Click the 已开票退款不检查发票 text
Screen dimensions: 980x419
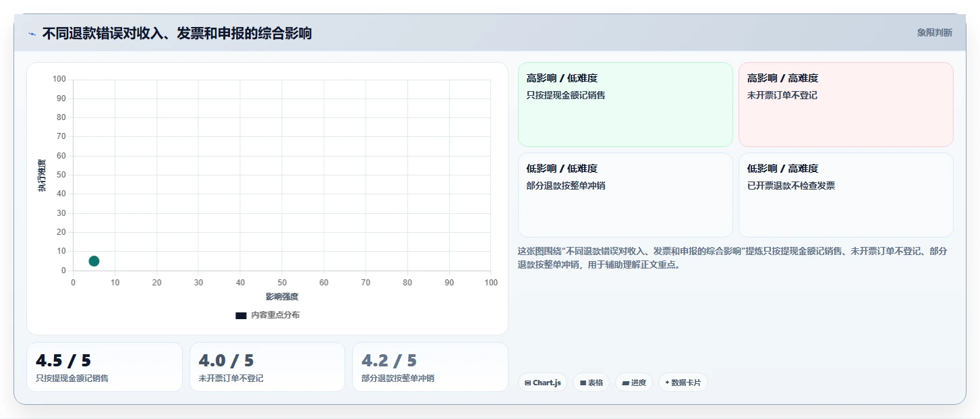pyautogui.click(x=791, y=186)
